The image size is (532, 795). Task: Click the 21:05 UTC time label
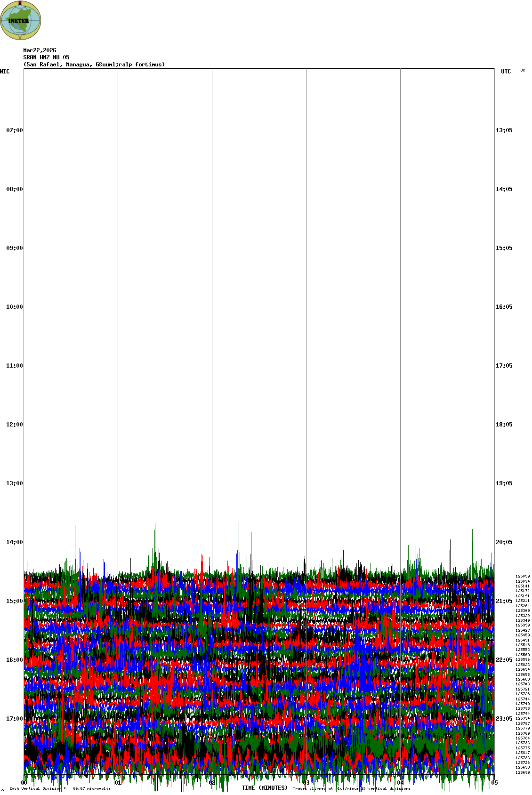tap(504, 601)
